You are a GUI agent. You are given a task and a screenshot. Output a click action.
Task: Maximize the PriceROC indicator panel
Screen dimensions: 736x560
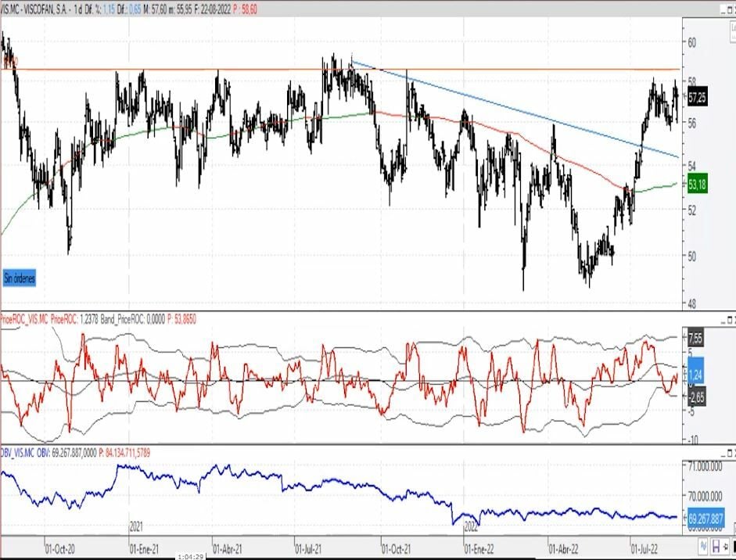pos(730,321)
